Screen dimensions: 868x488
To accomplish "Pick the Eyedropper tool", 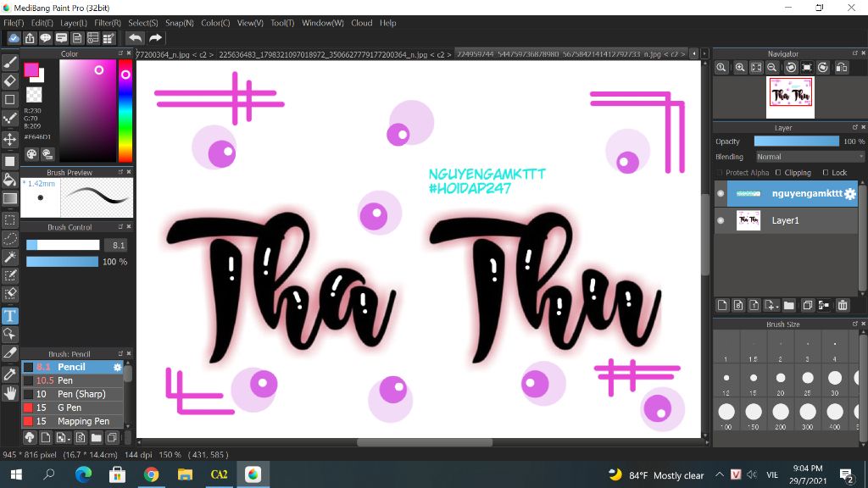I will pyautogui.click(x=10, y=374).
